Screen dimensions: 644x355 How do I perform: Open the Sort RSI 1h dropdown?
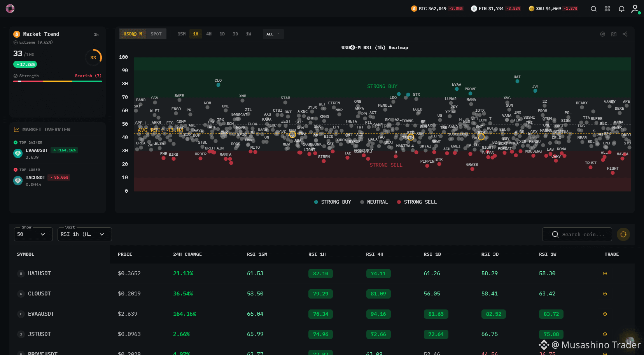(84, 234)
